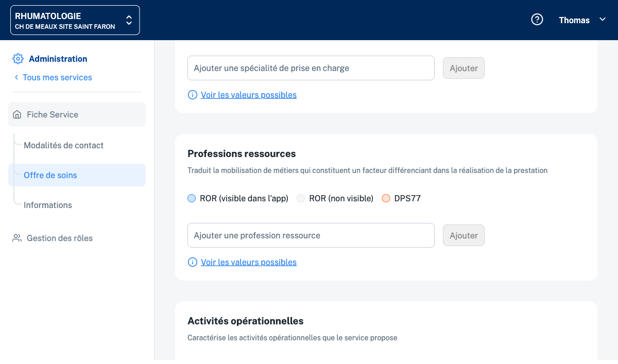Screen dimensions: 618x364
Task: Select the DPS77 orange indicator
Action: coord(386,198)
